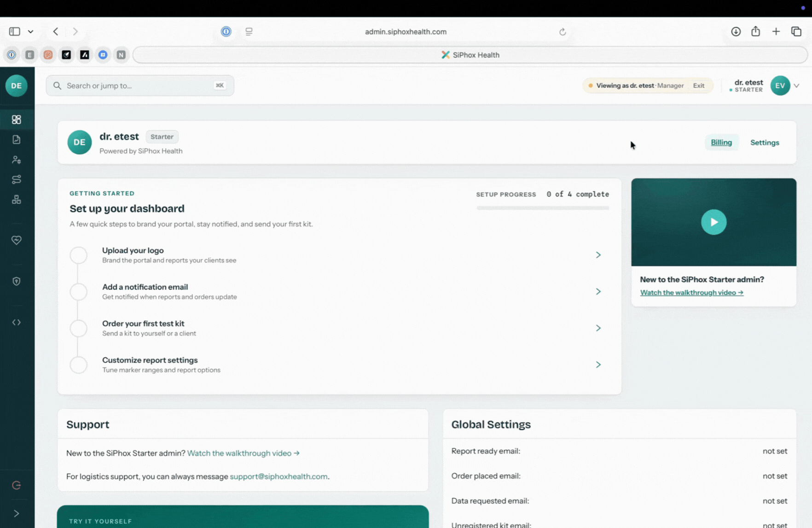Open the support@siphoxhealth.com email link

click(x=278, y=476)
